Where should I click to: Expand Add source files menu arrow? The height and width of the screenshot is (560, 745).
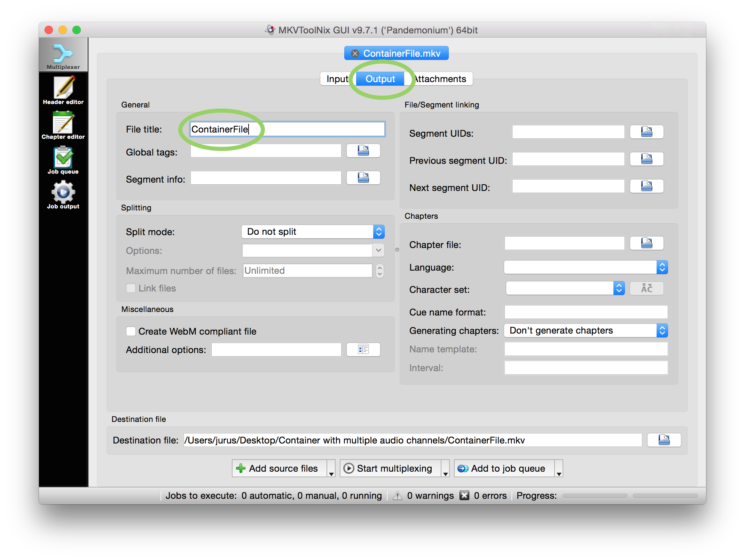(331, 468)
